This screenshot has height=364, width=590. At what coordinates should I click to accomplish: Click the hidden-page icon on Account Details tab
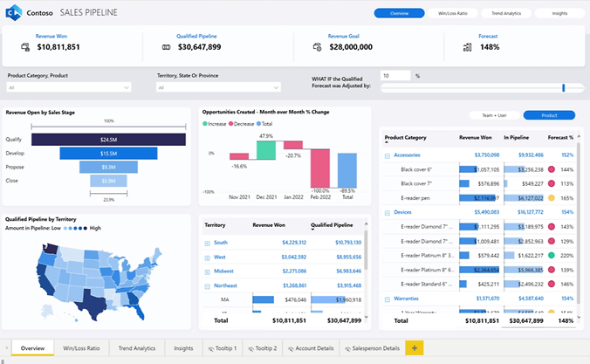click(291, 349)
